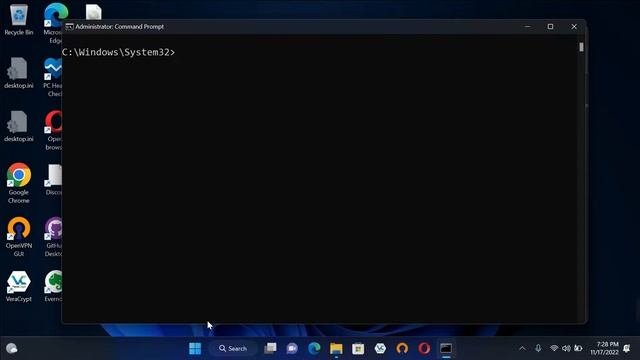Viewport: 640px width, 360px height.
Task: Select the blank document icon above the Command Prompt
Action: tap(93, 12)
